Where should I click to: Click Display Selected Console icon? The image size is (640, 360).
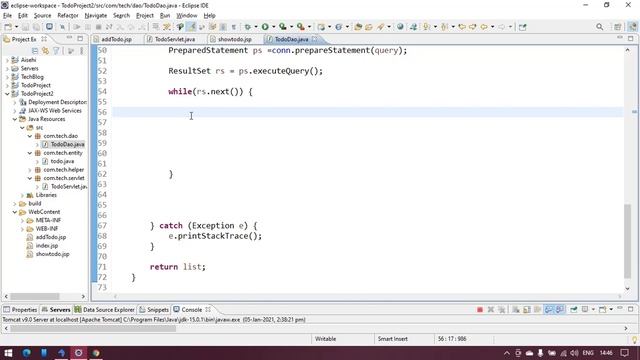tap(585, 310)
